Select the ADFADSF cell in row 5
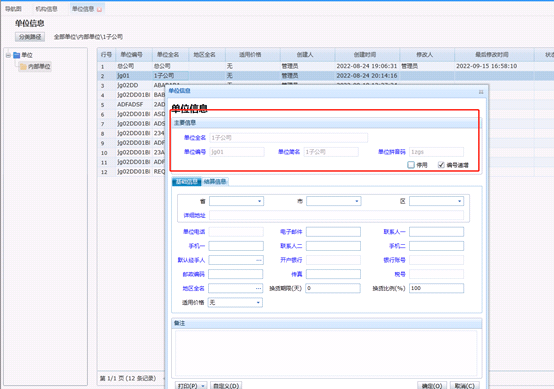This screenshot has width=554, height=389. [x=134, y=105]
